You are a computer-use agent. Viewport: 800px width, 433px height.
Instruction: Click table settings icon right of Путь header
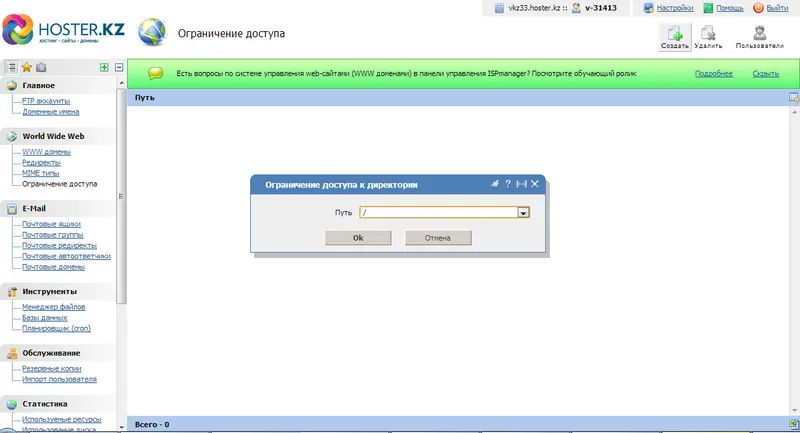point(793,97)
